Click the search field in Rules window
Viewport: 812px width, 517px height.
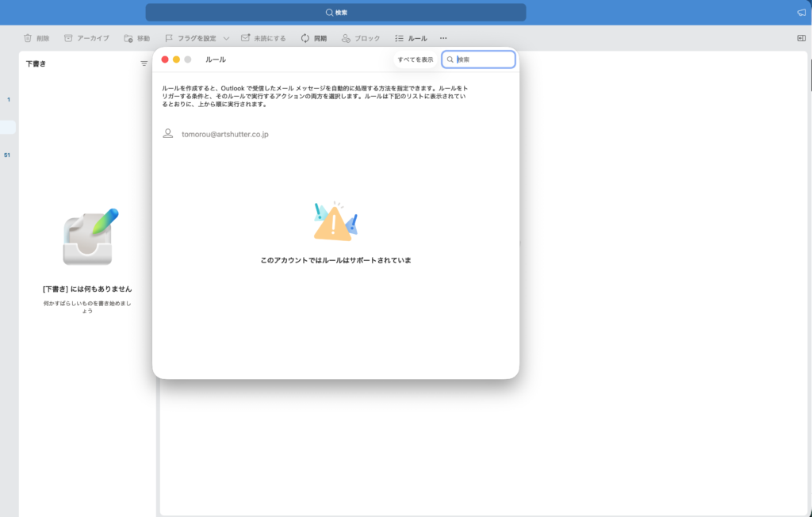484,59
